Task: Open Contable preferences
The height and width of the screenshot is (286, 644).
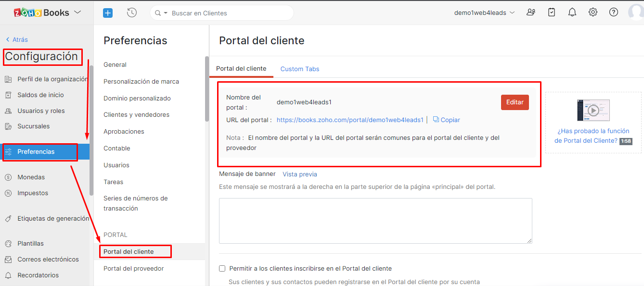Action: (117, 149)
